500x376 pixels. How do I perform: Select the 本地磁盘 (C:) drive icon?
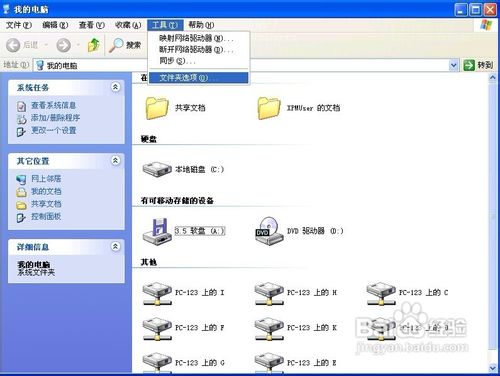coord(157,169)
